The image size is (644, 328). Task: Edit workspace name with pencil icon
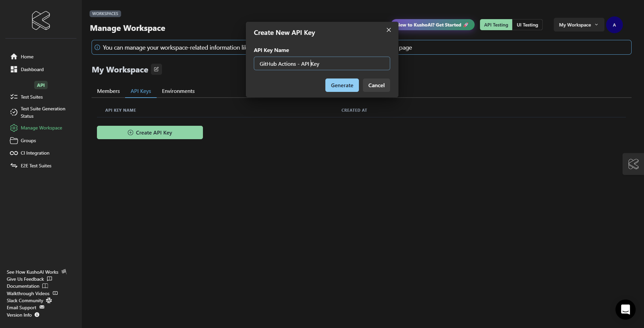(156, 69)
